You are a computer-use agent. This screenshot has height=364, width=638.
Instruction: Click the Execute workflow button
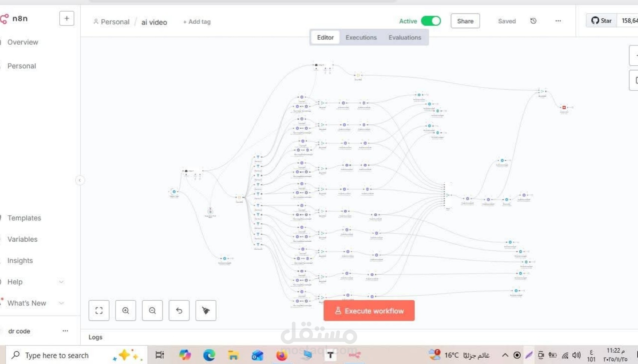click(x=369, y=311)
